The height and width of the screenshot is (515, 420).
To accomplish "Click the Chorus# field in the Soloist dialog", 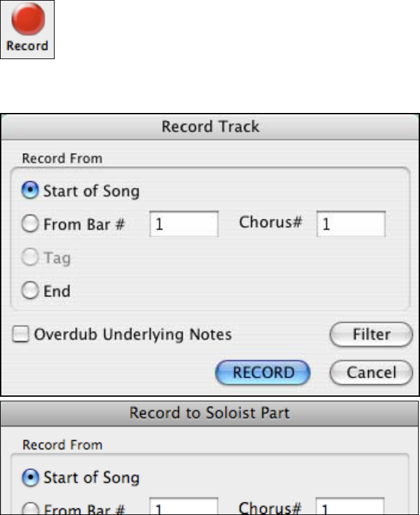I will (x=350, y=509).
